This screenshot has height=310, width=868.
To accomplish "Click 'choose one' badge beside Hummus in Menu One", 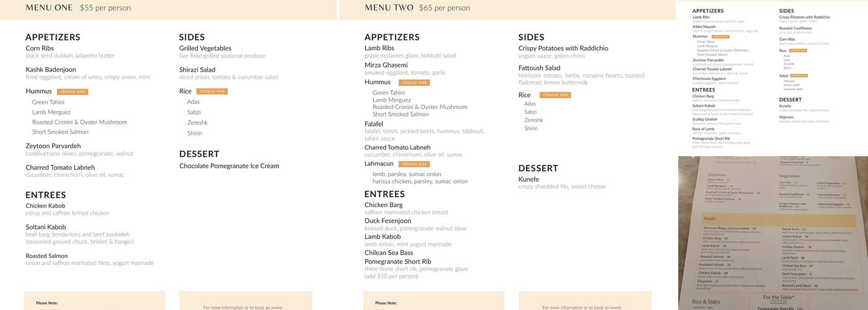I will click(x=73, y=92).
